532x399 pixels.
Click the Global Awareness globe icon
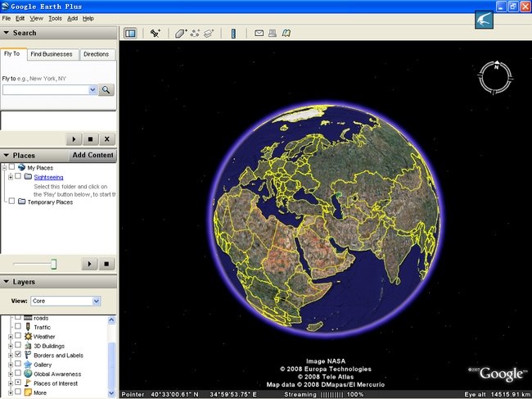[x=28, y=374]
